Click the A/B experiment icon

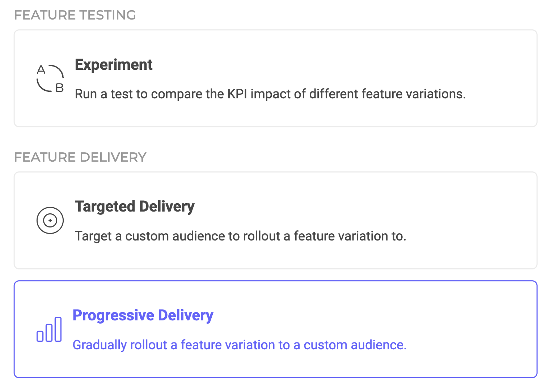point(50,78)
